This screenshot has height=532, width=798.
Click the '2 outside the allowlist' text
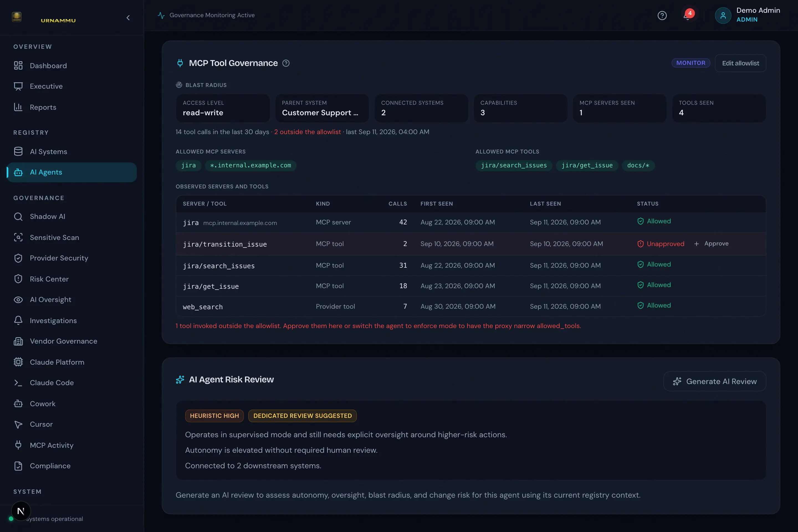coord(307,132)
